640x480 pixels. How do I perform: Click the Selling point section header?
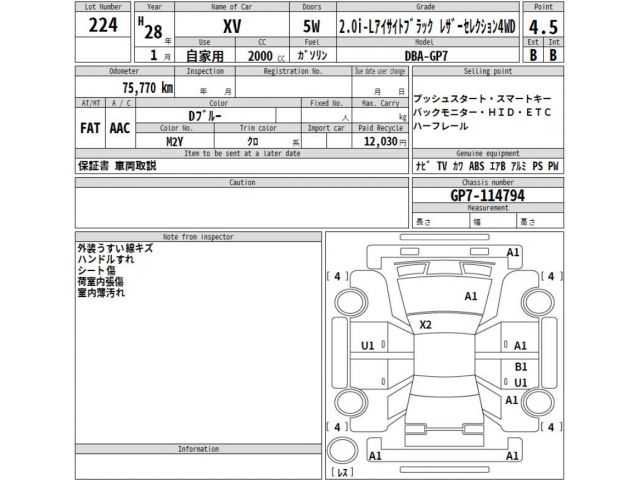tap(488, 72)
